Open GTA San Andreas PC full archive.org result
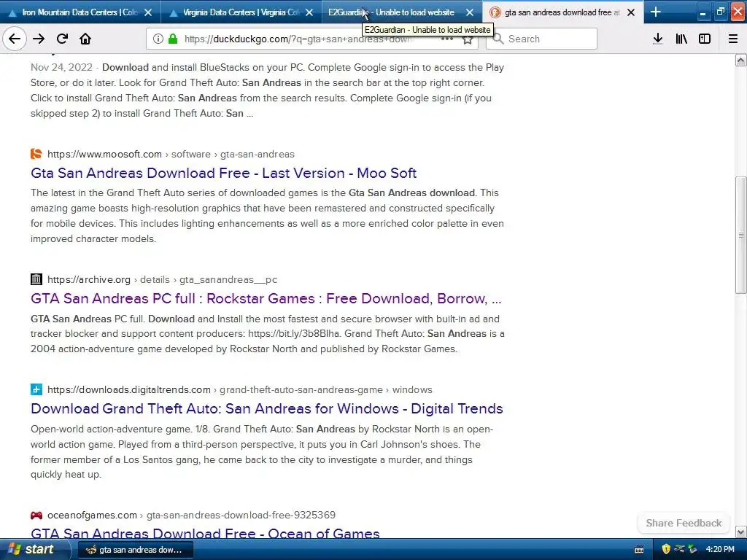The width and height of the screenshot is (747, 560). tap(266, 298)
